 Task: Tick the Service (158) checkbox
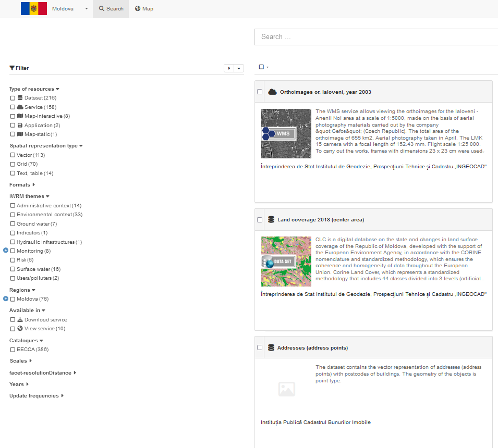click(13, 107)
